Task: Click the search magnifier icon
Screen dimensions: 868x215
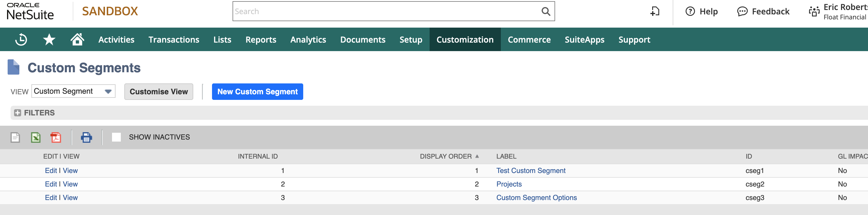Action: pyautogui.click(x=545, y=11)
